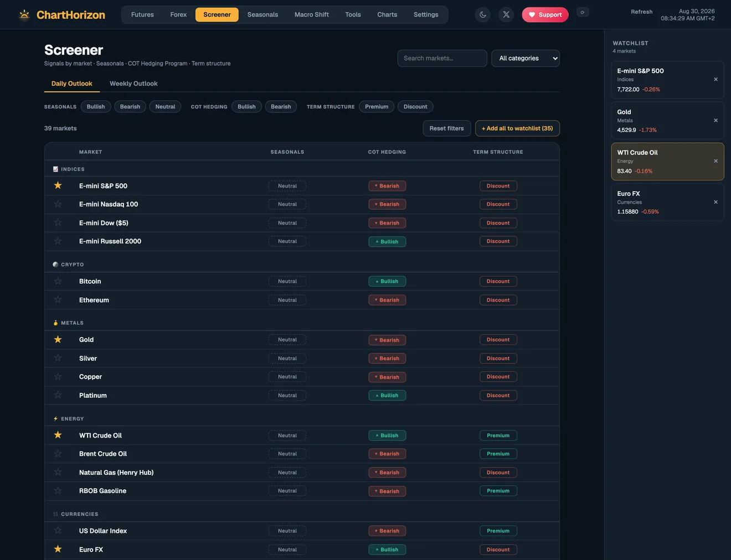This screenshot has width=731, height=560.
Task: Toggle dark mode moon icon
Action: coord(483,15)
